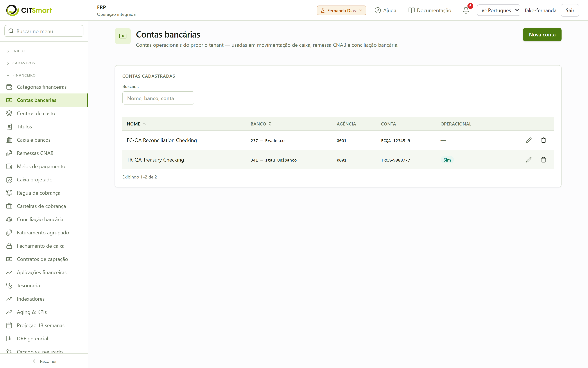Open the Títulos menu item
The image size is (588, 368).
pos(44,127)
